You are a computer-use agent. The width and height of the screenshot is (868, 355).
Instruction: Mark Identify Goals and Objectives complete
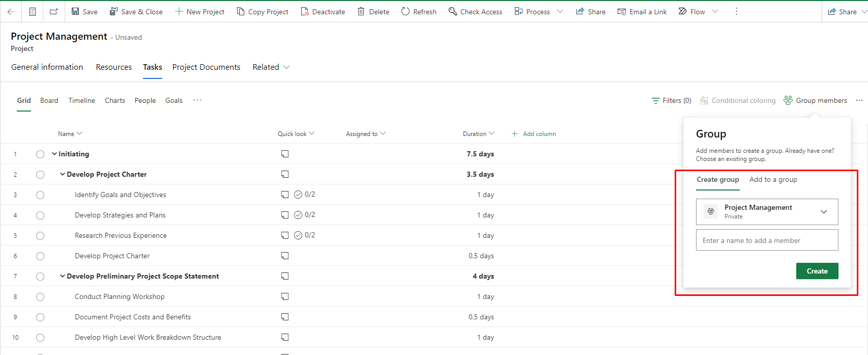point(40,195)
